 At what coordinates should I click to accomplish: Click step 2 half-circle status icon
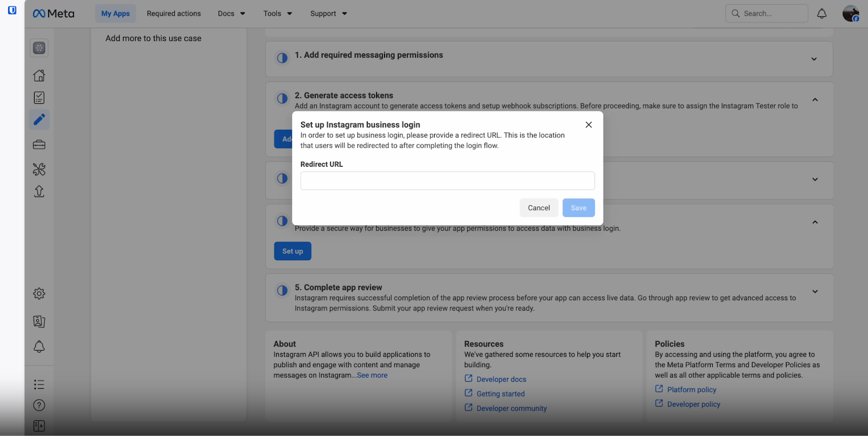click(x=282, y=98)
